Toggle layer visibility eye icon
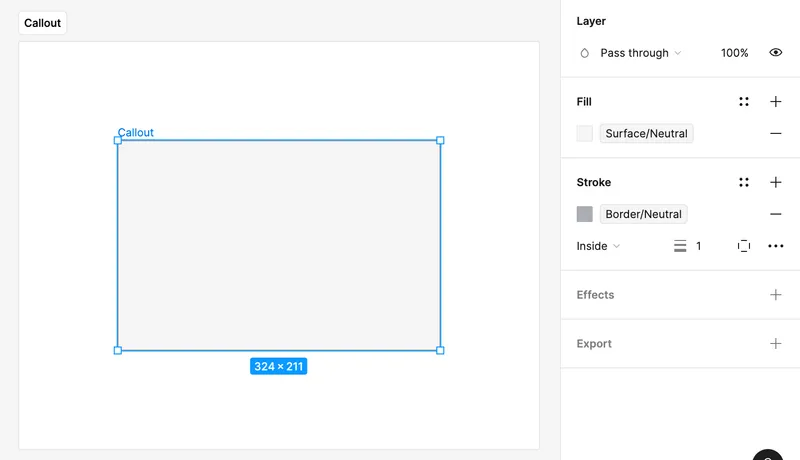The width and height of the screenshot is (800, 460). (x=775, y=53)
